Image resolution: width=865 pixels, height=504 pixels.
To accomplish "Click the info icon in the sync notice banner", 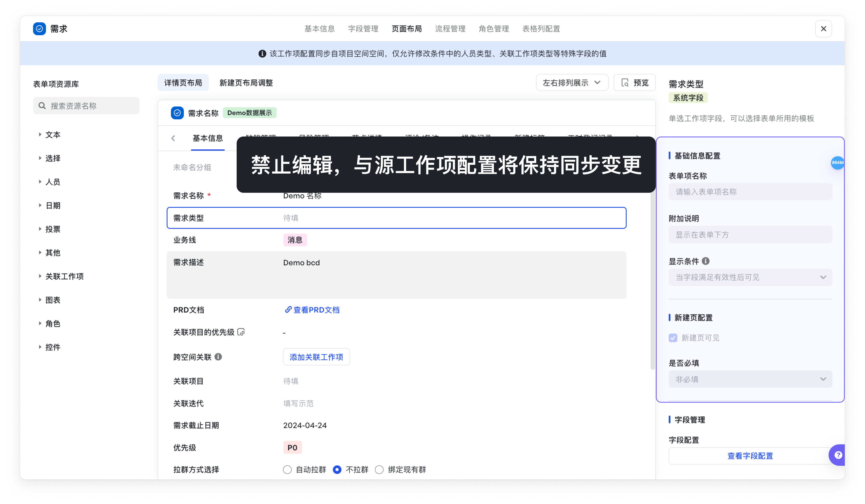I will point(262,53).
